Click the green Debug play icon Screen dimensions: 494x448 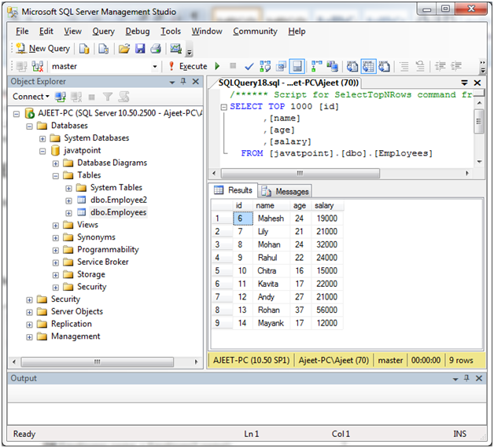217,66
